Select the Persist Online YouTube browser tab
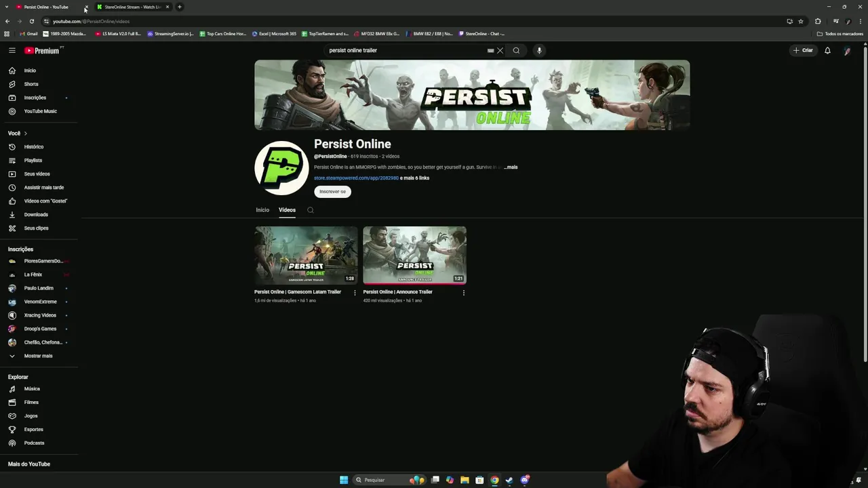Viewport: 868px width, 488px height. (46, 7)
